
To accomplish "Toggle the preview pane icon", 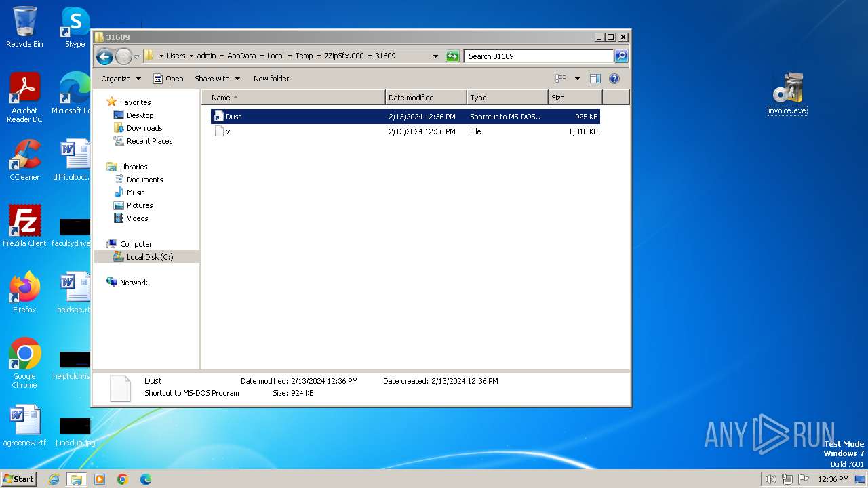I will 595,79.
